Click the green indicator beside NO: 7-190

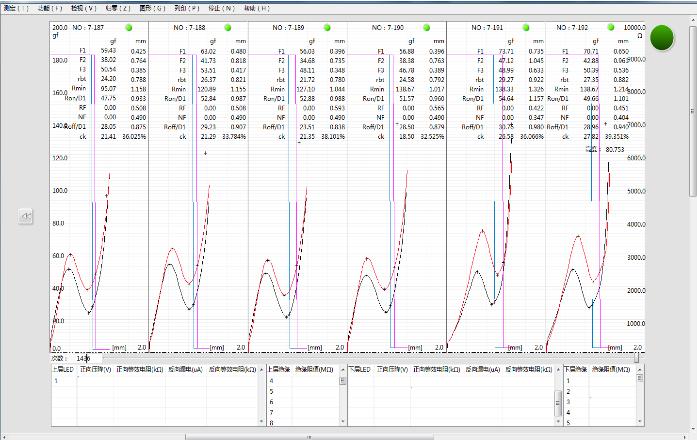(424, 29)
